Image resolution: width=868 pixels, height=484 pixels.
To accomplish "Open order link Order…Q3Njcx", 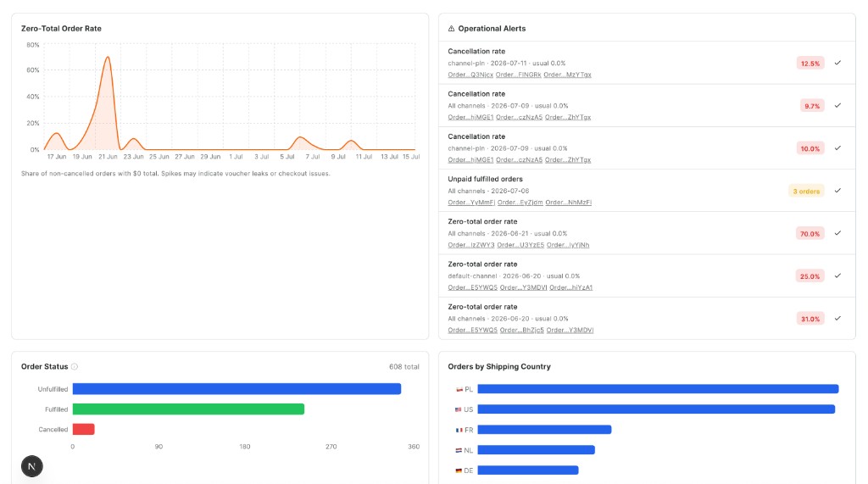I will [x=470, y=75].
